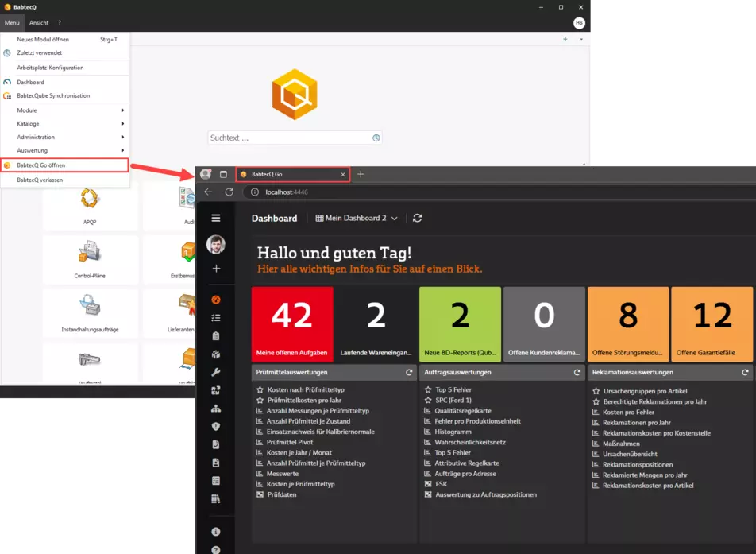Open the APQP module tile in BabtecQ
Viewport: 756px width, 554px height.
[x=91, y=206]
